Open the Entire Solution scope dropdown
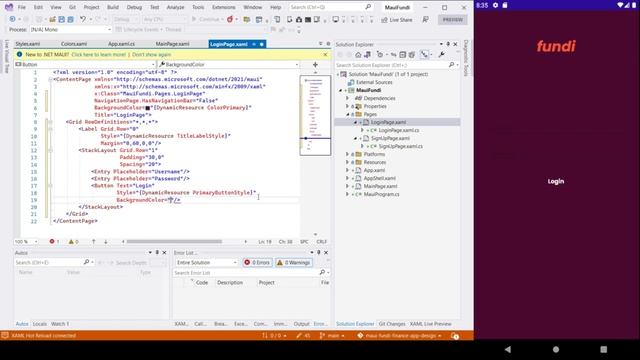640x360 pixels. [206, 262]
